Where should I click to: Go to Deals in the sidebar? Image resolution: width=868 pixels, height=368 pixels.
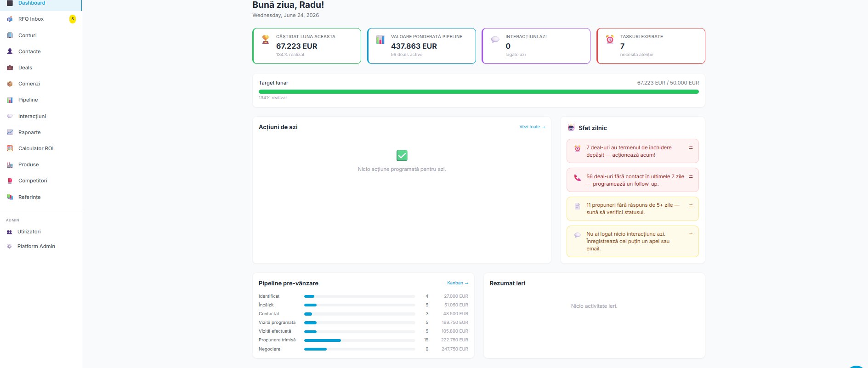point(41,68)
